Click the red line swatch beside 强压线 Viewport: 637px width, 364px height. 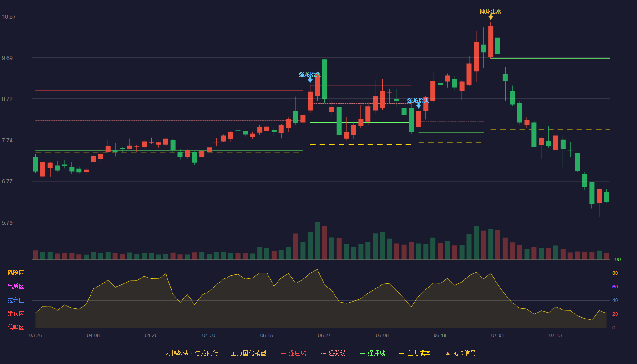pyautogui.click(x=283, y=353)
